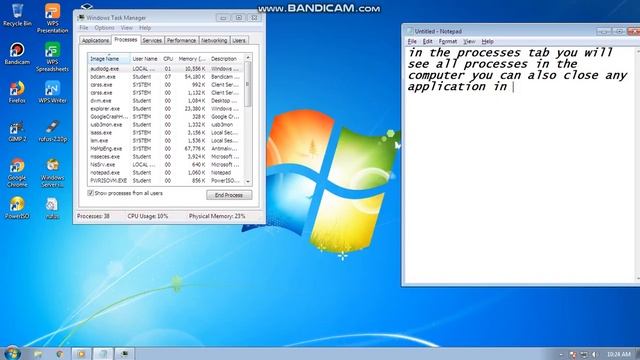Open Windows Explorer from the taskbar
The image size is (640, 360).
[x=38, y=354]
